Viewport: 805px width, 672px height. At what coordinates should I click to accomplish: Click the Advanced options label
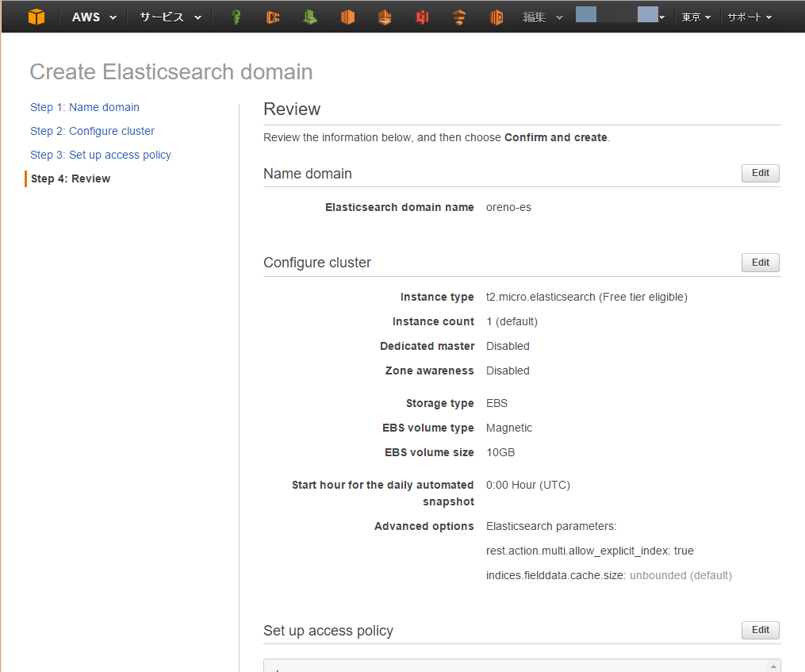click(x=424, y=526)
